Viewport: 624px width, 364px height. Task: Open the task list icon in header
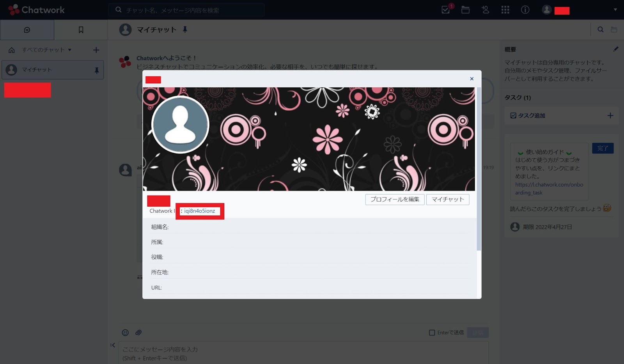pos(446,10)
